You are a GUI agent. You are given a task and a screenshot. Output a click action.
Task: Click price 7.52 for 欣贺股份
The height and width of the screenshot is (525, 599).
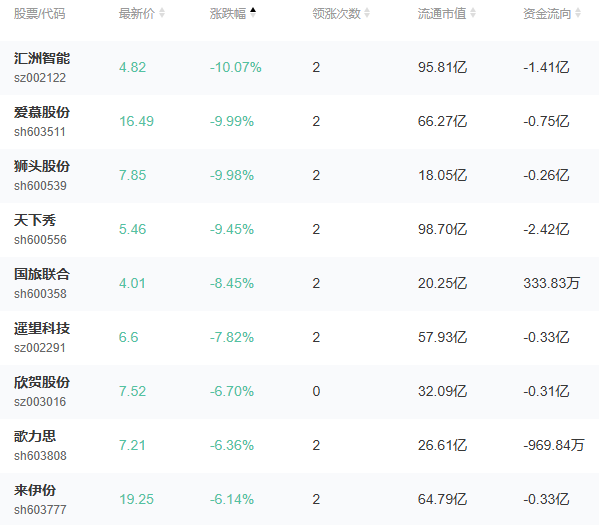[133, 391]
